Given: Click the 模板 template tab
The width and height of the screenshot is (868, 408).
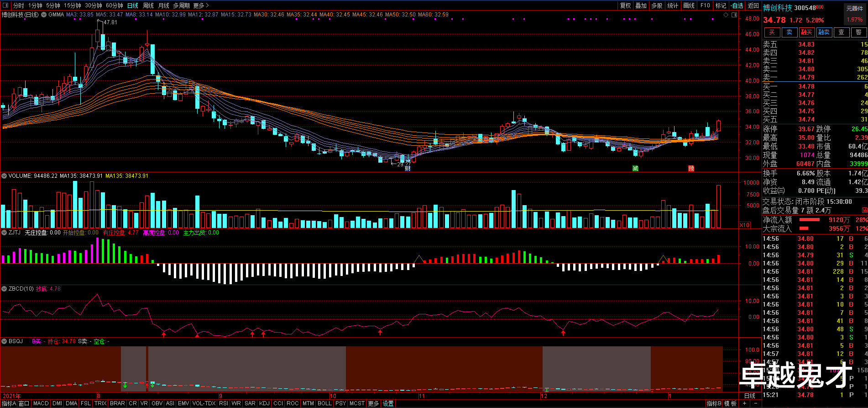Looking at the screenshot, I should click(730, 403).
